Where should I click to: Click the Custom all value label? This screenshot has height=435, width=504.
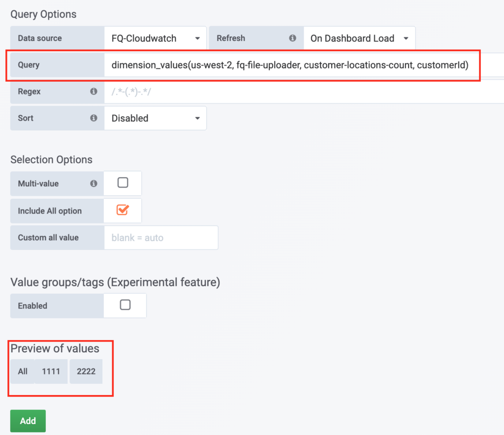tap(48, 238)
